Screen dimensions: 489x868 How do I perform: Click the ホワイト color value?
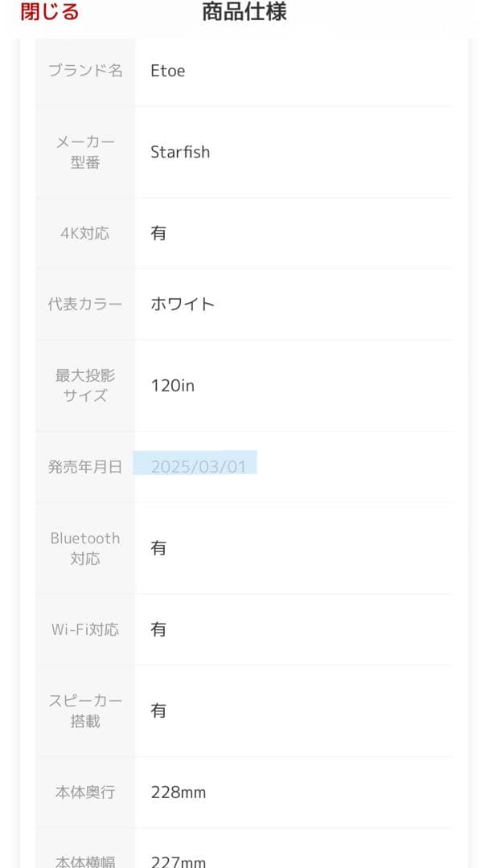pos(183,304)
